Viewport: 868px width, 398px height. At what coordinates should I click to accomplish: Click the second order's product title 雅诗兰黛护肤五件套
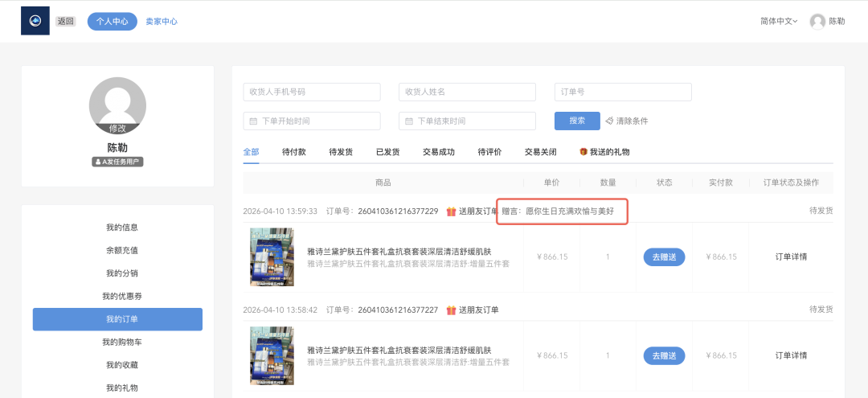399,350
